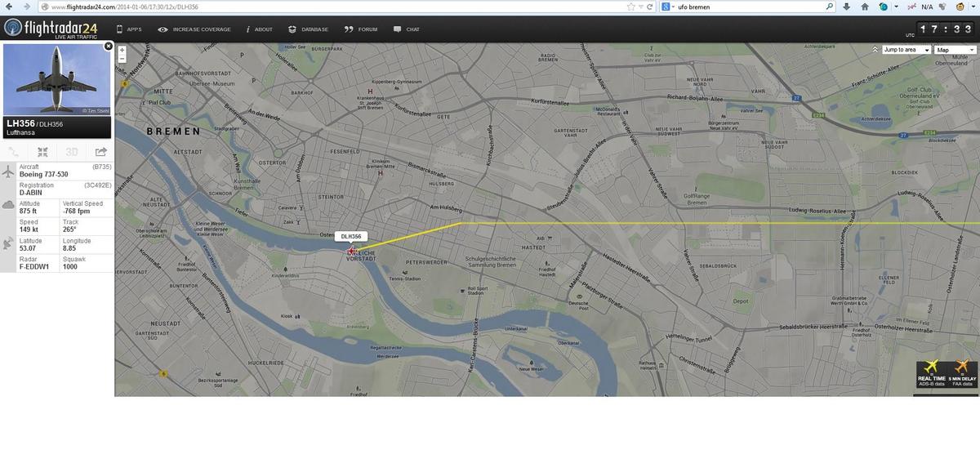This screenshot has width=980, height=459.
Task: Click the follow aircraft arrows icon
Action: pyautogui.click(x=43, y=151)
